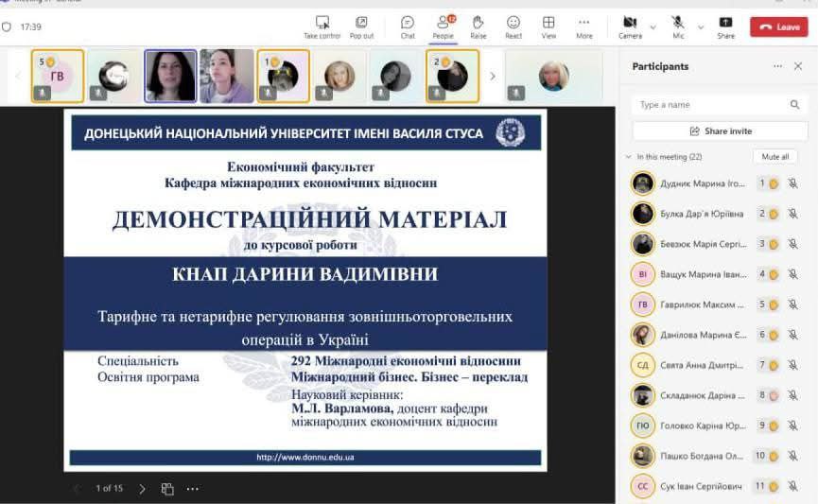Image resolution: width=818 pixels, height=504 pixels.
Task: Select participant Головко Каріна in the list
Action: [715, 426]
